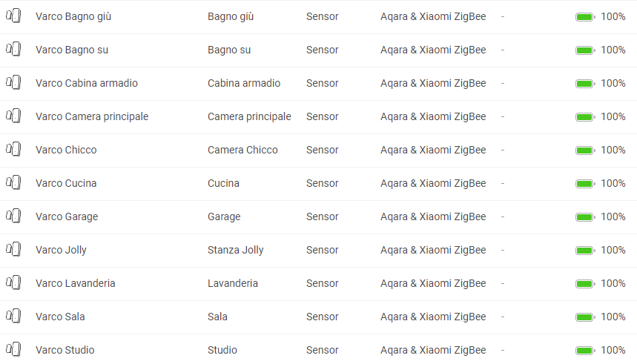637x364 pixels.
Task: Click the Camera Chicco area cell
Action: 242,150
